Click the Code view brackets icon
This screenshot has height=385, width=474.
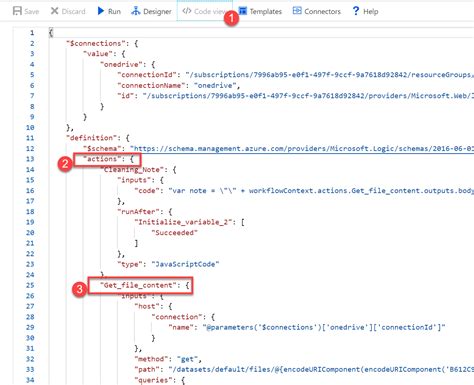tap(187, 11)
